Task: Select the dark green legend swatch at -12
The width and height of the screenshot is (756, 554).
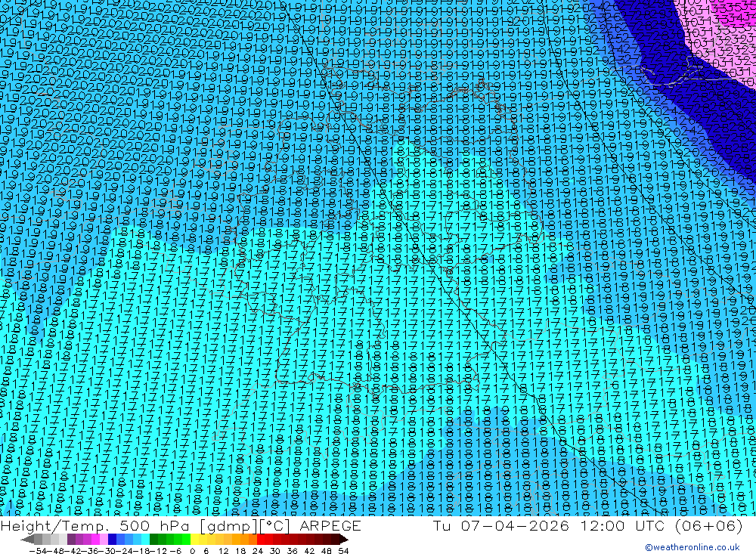Action: pos(153,539)
